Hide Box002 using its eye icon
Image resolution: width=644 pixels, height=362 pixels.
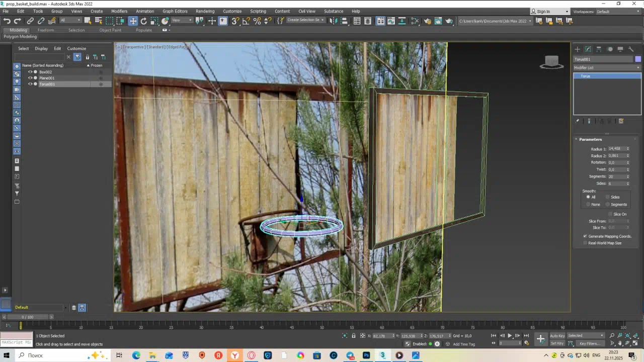pyautogui.click(x=30, y=72)
